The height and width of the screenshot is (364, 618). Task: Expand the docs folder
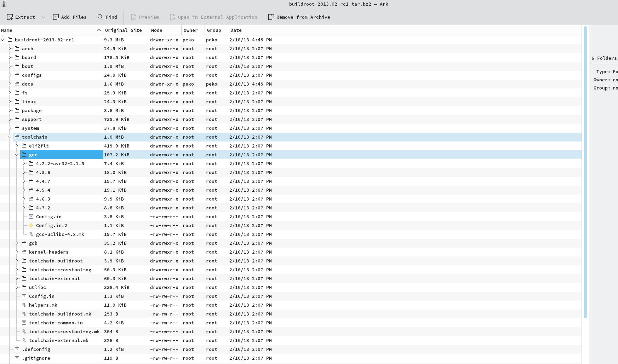[x=10, y=84]
